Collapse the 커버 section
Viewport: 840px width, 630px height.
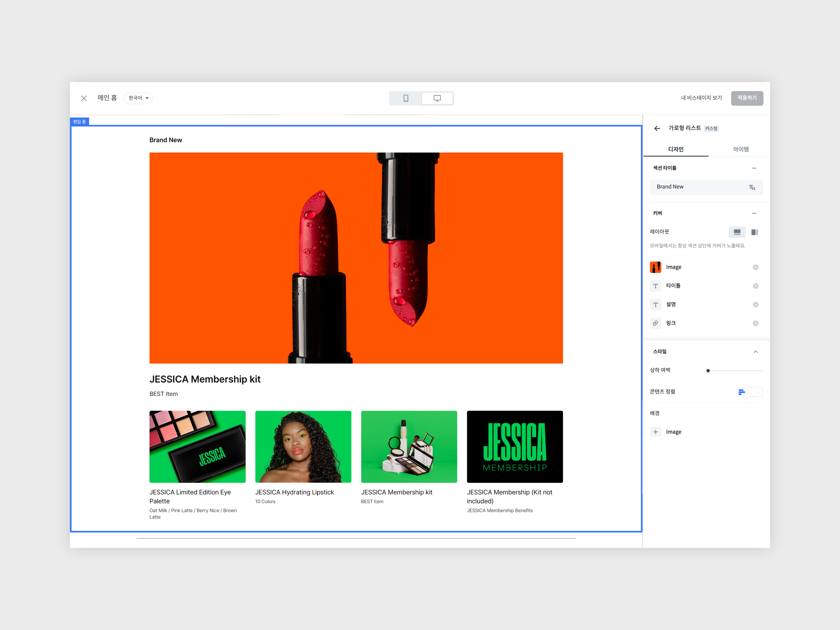click(x=754, y=213)
